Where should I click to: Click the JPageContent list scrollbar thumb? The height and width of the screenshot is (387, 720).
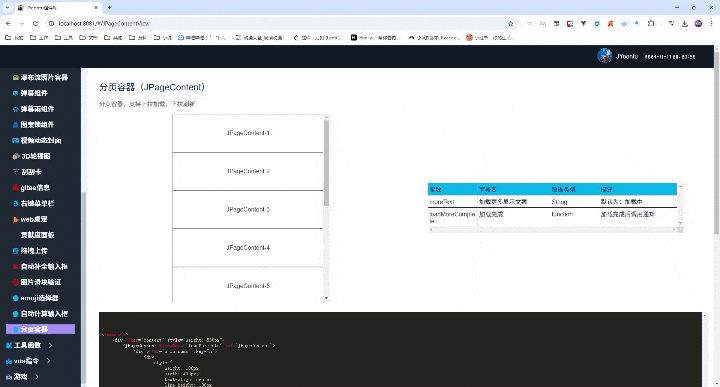pyautogui.click(x=326, y=163)
